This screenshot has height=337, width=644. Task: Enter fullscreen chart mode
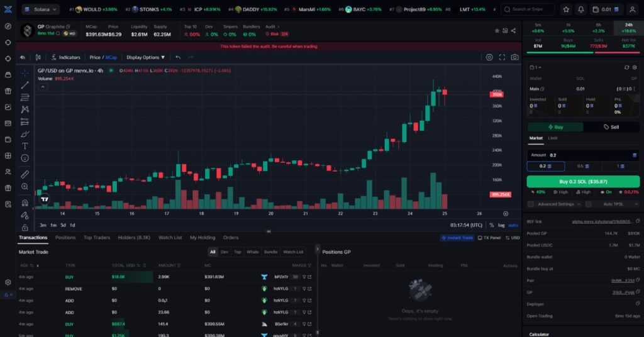[x=502, y=57]
